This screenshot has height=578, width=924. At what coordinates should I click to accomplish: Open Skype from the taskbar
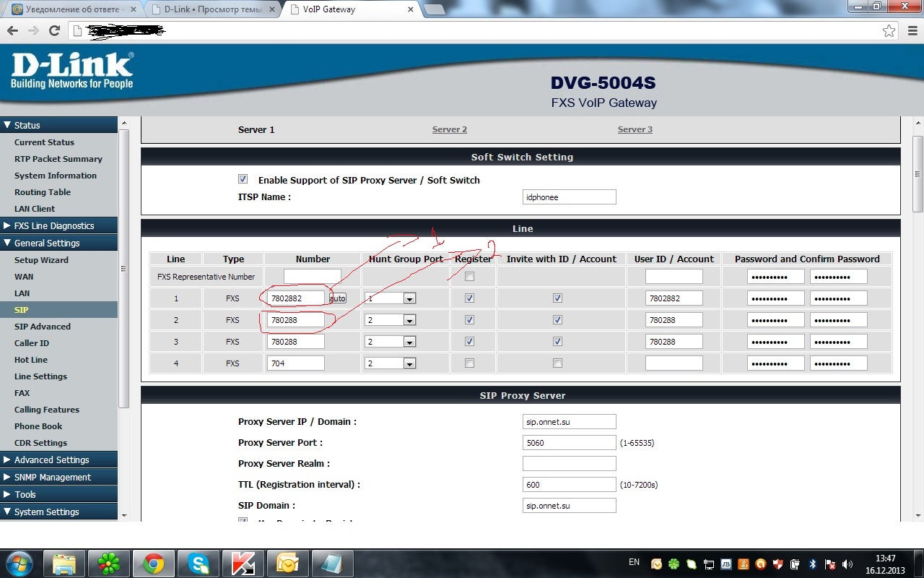click(199, 563)
